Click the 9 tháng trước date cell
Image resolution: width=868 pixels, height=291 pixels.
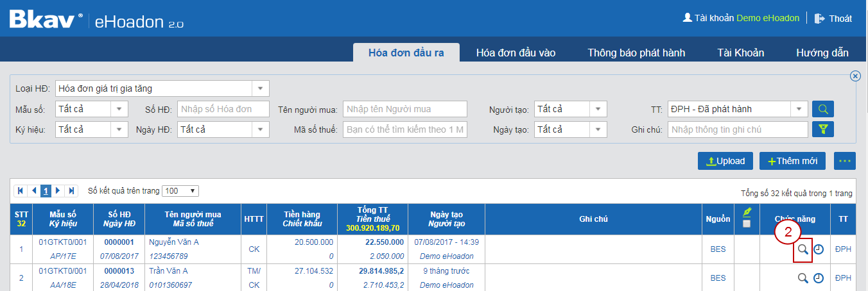447,271
